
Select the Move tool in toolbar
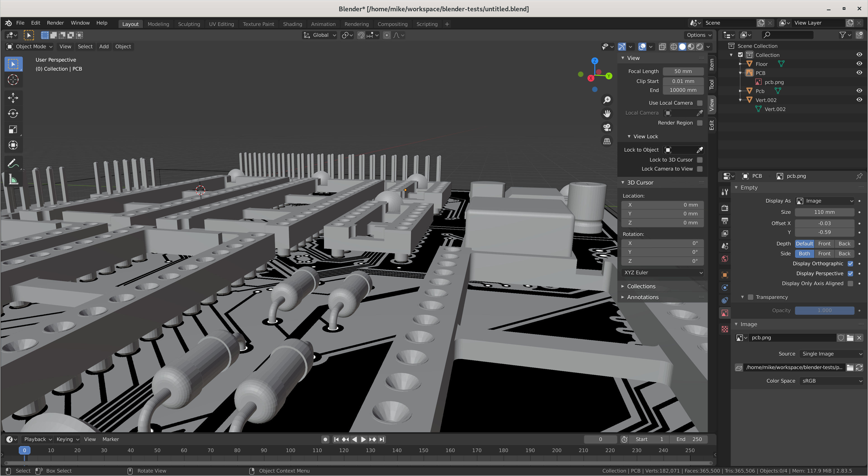pyautogui.click(x=13, y=98)
